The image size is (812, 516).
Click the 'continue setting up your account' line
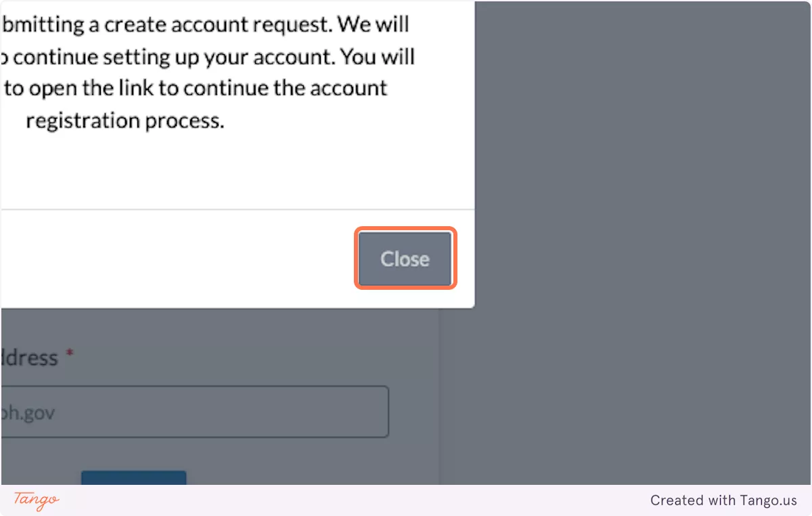[210, 57]
